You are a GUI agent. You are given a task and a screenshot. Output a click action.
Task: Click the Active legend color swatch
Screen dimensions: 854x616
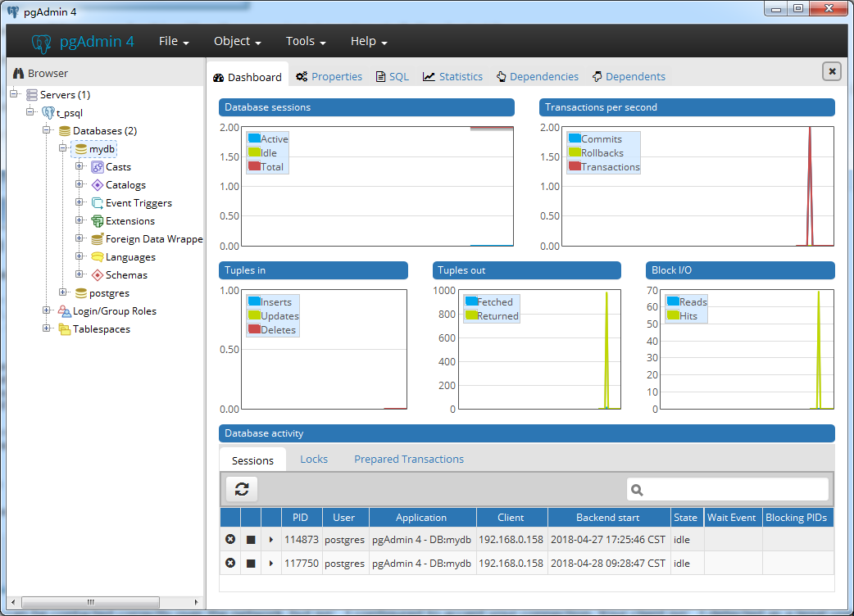click(x=254, y=138)
